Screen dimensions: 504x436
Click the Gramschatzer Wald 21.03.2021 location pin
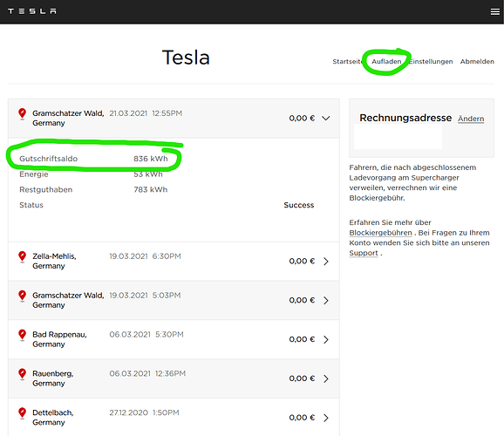[22, 113]
